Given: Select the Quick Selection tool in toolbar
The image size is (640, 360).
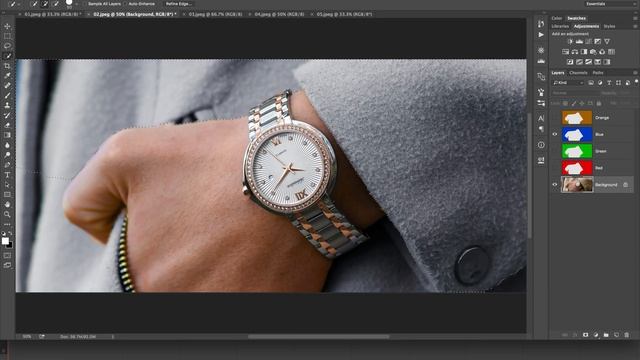Looking at the screenshot, I should [7, 56].
